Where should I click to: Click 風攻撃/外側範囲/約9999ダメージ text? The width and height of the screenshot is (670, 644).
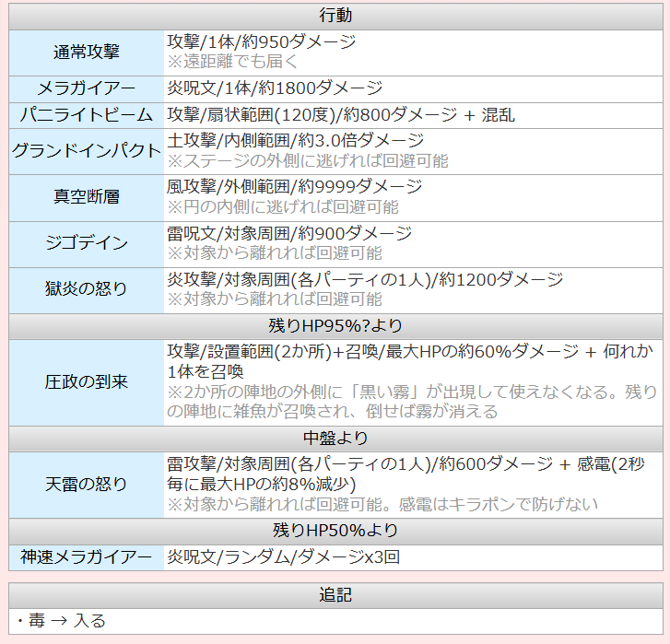(x=294, y=187)
